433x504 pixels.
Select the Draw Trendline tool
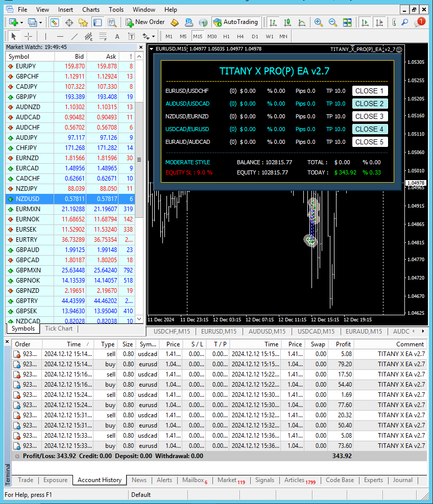(x=75, y=36)
